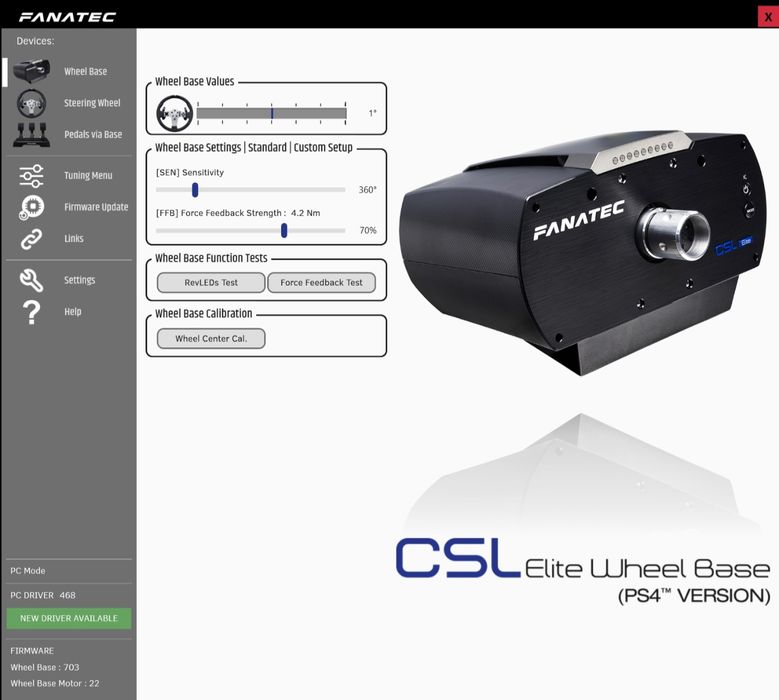Image resolution: width=779 pixels, height=700 pixels.
Task: Click the [SEN] Sensitivity label
Action: pyautogui.click(x=190, y=172)
